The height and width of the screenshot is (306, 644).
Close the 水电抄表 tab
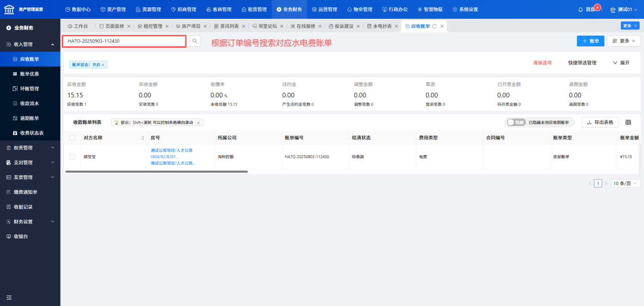(x=396, y=26)
